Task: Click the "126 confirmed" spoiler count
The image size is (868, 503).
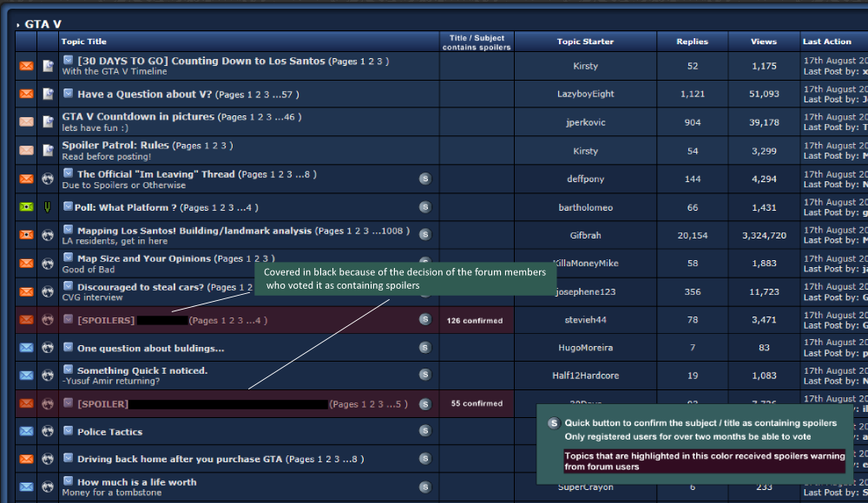Action: tap(475, 320)
